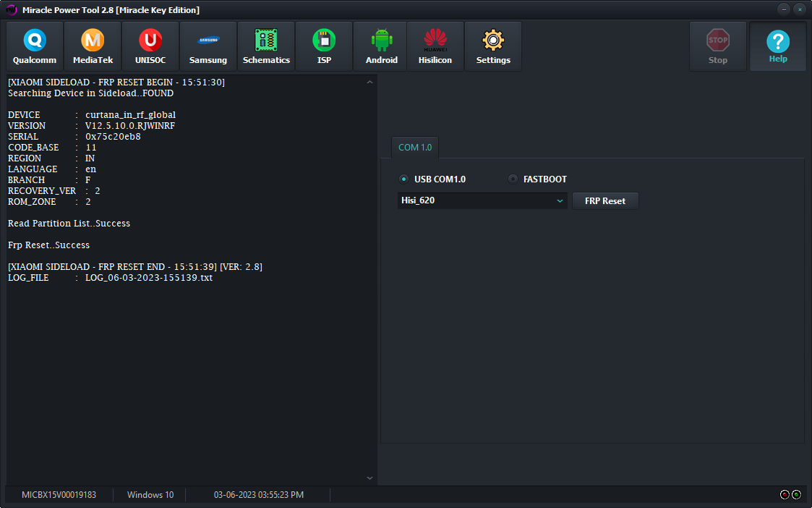The width and height of the screenshot is (812, 508).
Task: Open the Samsung module
Action: [x=208, y=46]
